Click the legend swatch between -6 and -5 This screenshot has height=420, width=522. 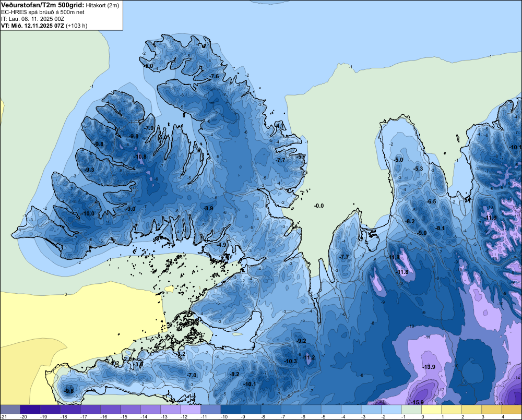(311, 410)
